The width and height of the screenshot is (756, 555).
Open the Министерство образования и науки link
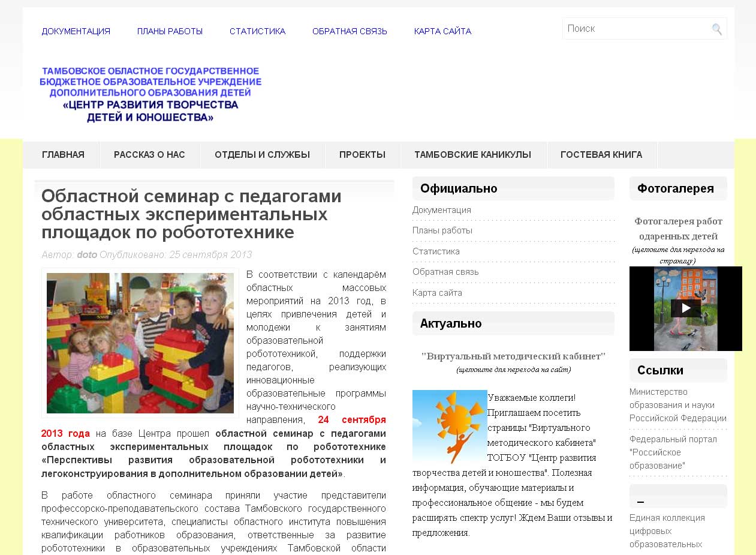[678, 405]
